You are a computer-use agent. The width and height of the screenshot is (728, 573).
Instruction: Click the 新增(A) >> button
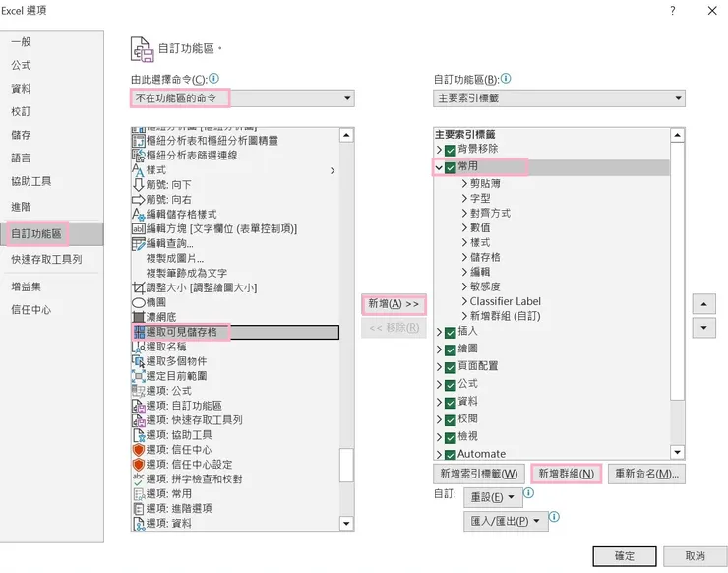tap(394, 304)
